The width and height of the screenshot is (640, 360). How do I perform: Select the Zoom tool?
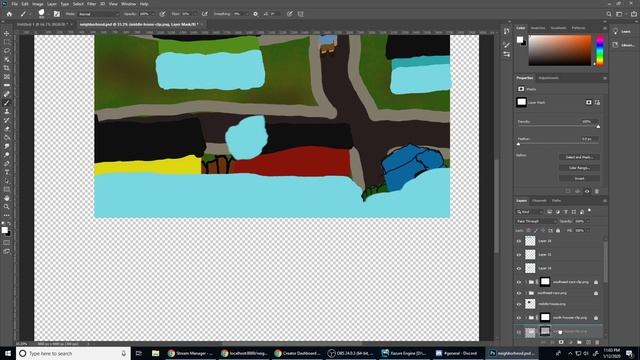tap(7, 207)
